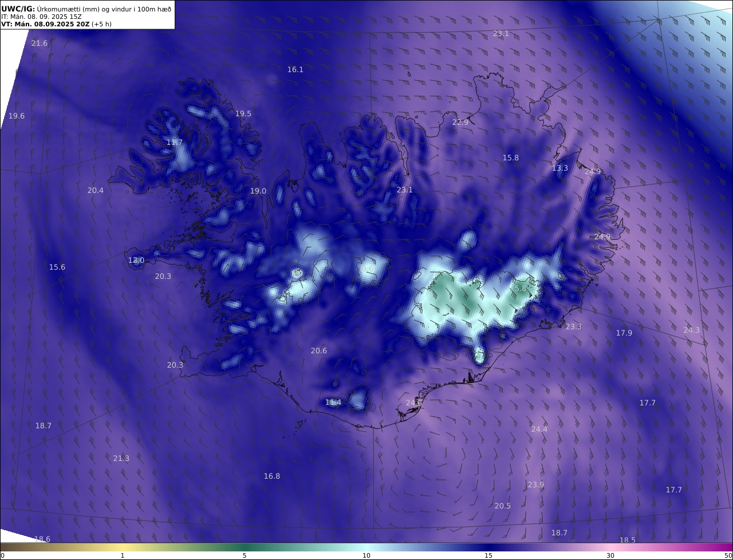Click the 13.3 value label
Viewport: 733px width, 560px height.
tap(560, 168)
